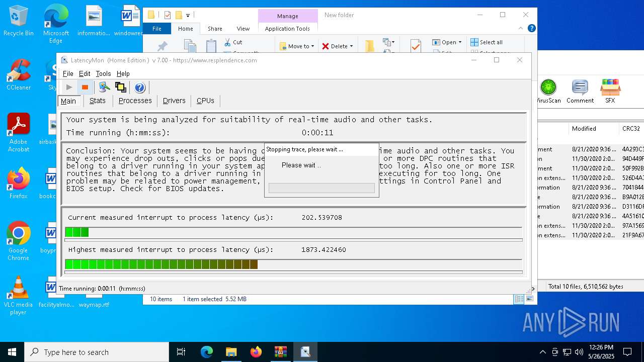
Task: Switch Explorer to large icons view
Action: (529, 299)
